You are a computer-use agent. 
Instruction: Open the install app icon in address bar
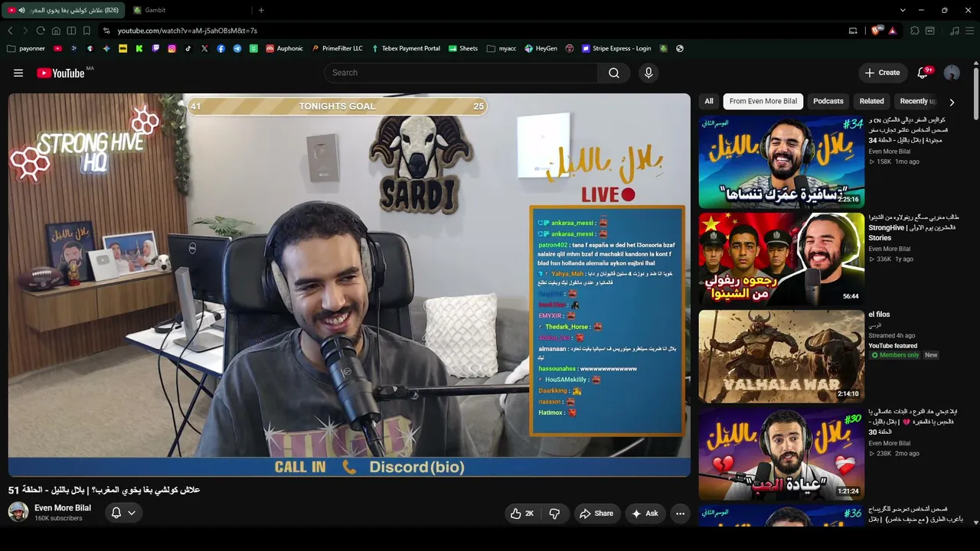point(853,31)
